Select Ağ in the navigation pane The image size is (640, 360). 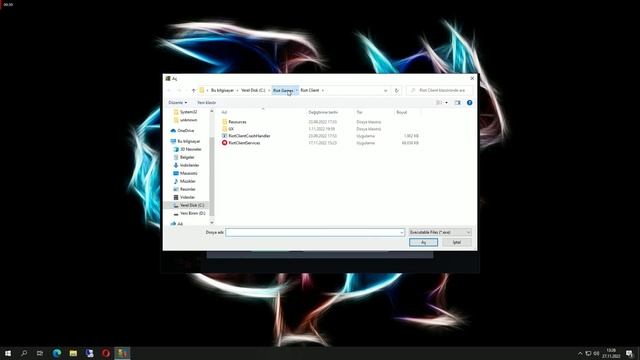180,224
